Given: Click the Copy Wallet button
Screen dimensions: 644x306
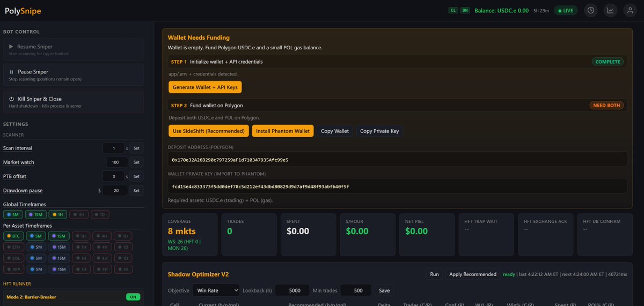Looking at the screenshot, I should pyautogui.click(x=335, y=131).
